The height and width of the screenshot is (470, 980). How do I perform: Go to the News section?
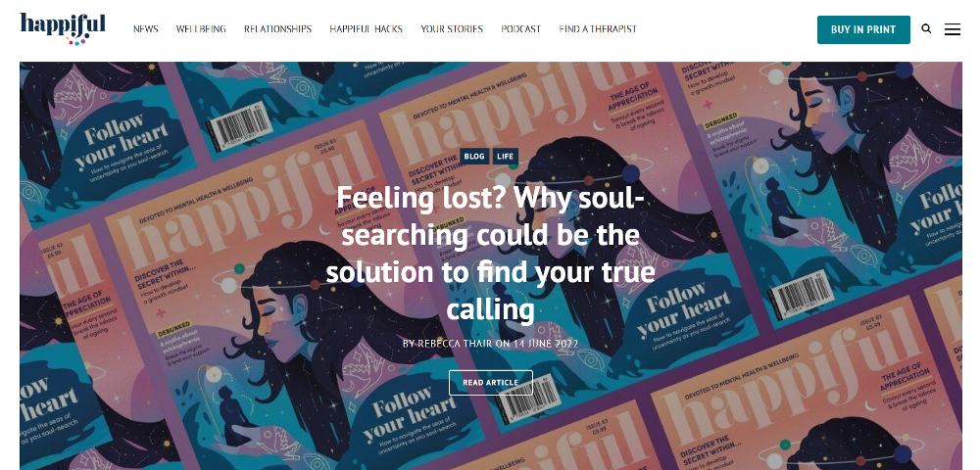tap(146, 28)
